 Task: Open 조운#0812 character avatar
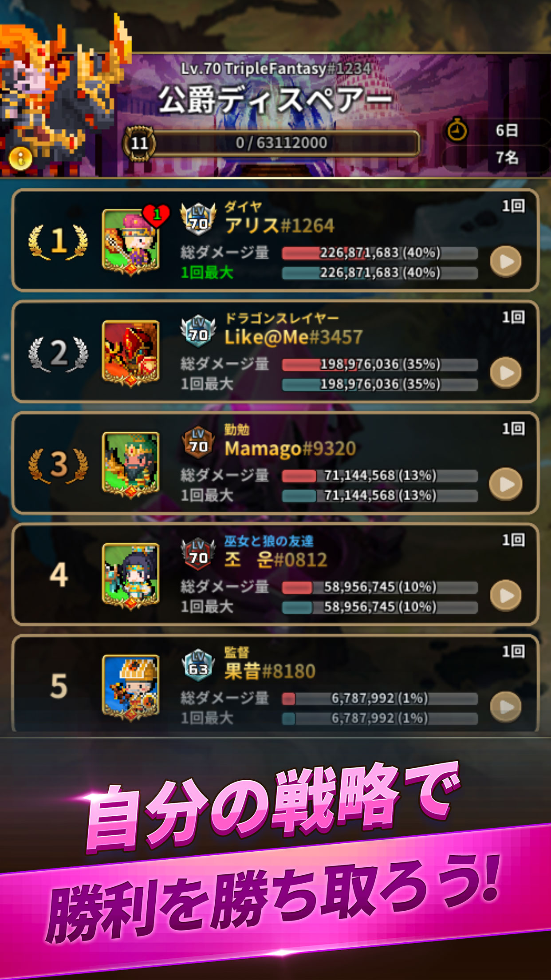[130, 576]
